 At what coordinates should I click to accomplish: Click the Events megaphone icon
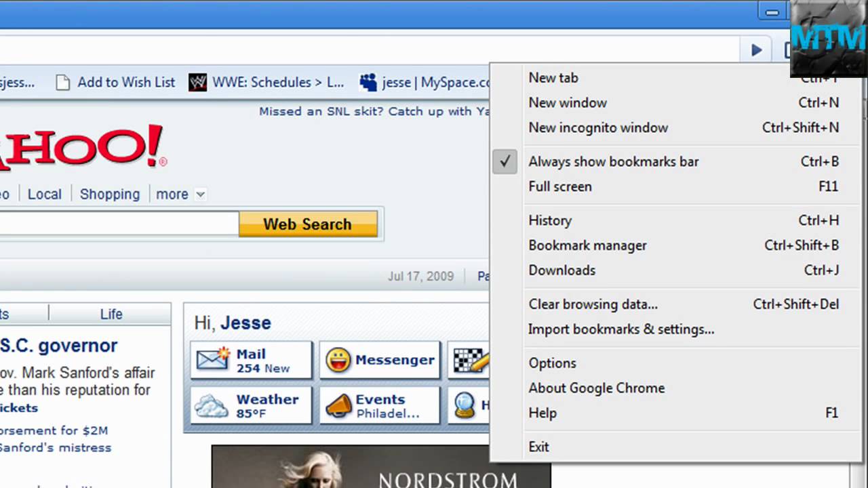[x=338, y=405]
